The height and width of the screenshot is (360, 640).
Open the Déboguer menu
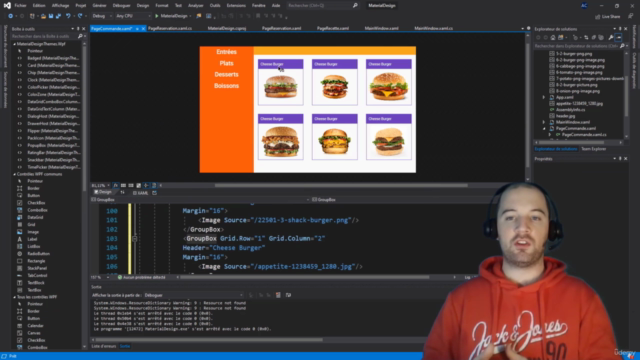point(121,5)
